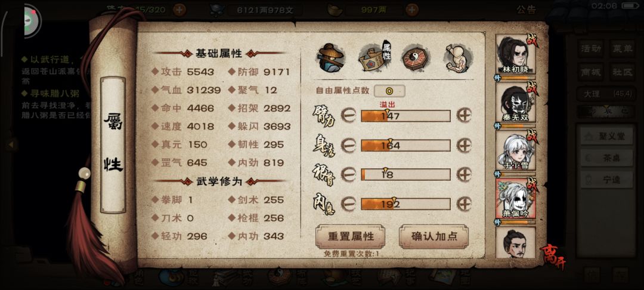The height and width of the screenshot is (290, 644).
Task: Click the 确认加点 confirm button
Action: click(x=434, y=236)
